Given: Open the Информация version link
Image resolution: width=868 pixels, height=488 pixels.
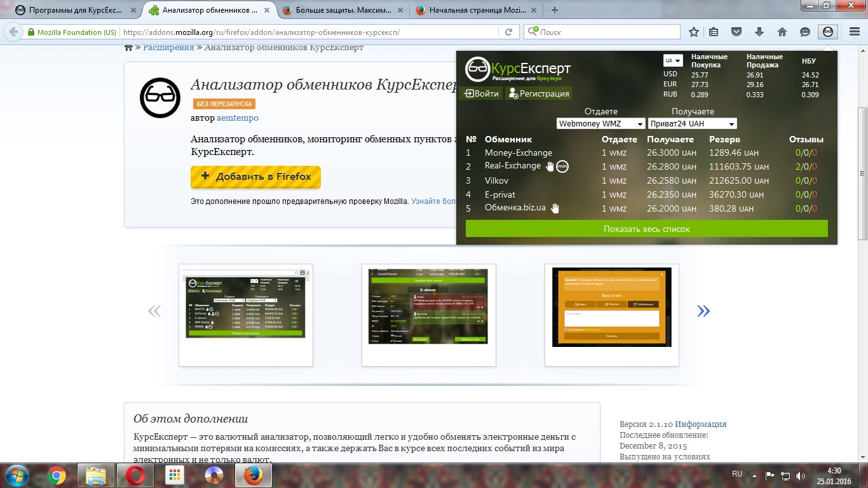Looking at the screenshot, I should point(701,424).
